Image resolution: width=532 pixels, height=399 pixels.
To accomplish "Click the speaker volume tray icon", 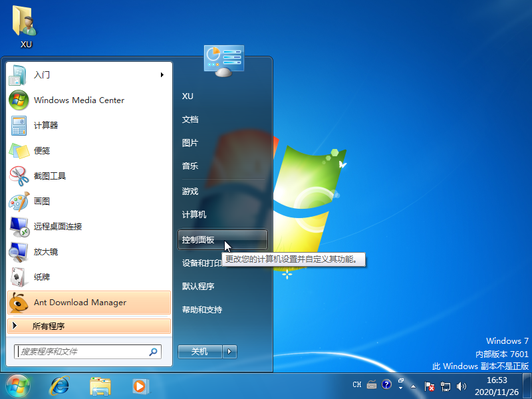I will point(462,386).
